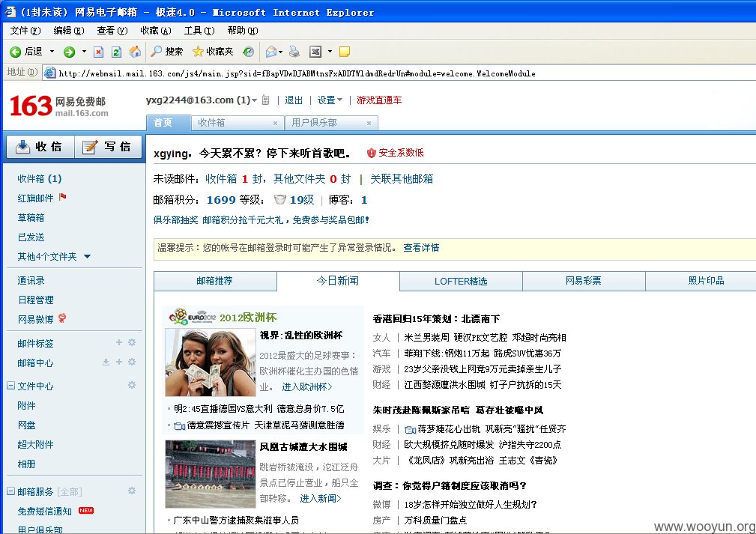This screenshot has width=756, height=534.
Task: Click the 安全系数低 security warning
Action: pos(395,153)
